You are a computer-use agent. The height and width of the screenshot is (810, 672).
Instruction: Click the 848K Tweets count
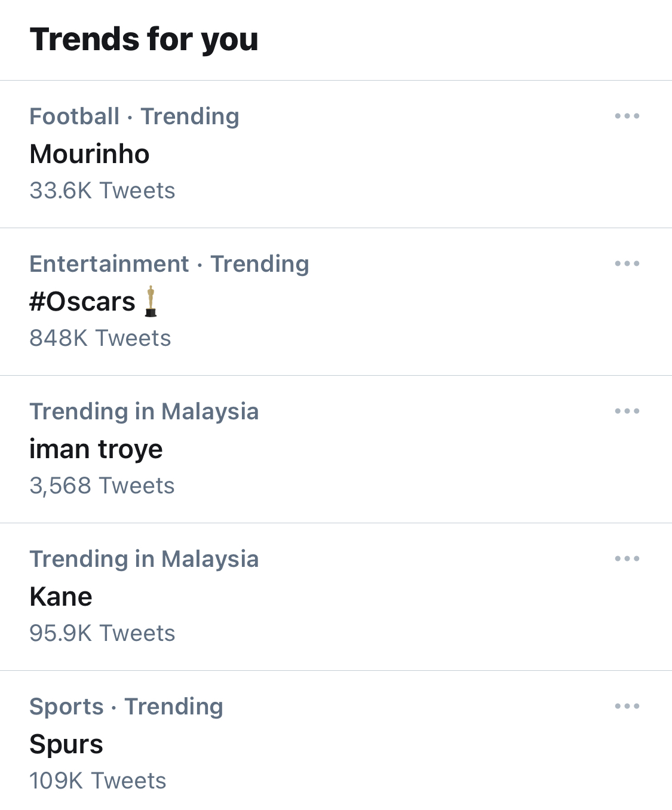point(100,338)
